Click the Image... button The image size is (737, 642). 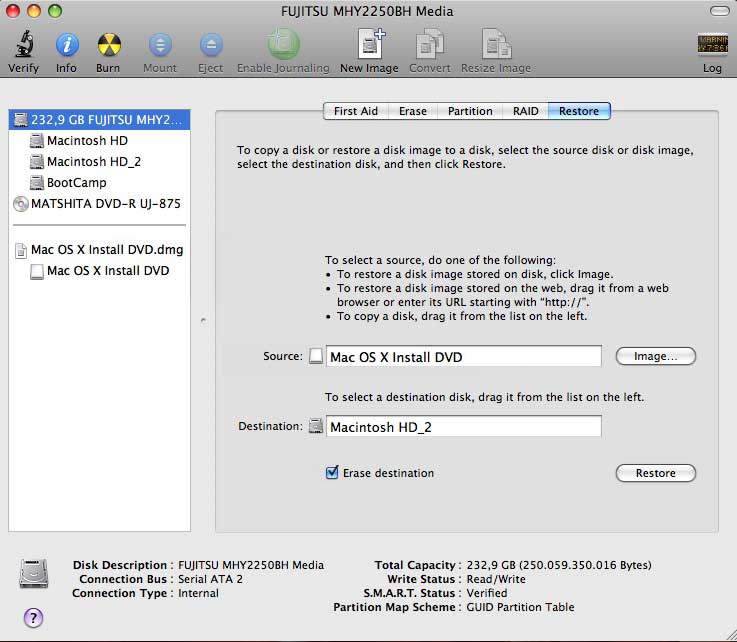(x=656, y=356)
